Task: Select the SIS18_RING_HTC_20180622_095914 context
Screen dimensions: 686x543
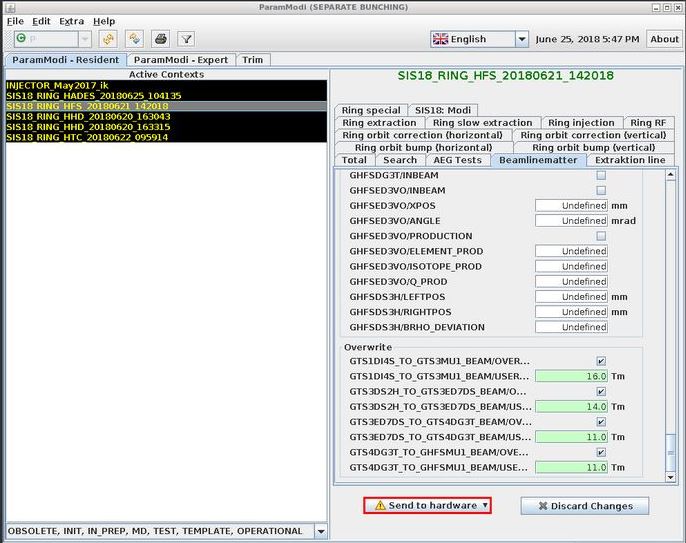Action: point(87,137)
